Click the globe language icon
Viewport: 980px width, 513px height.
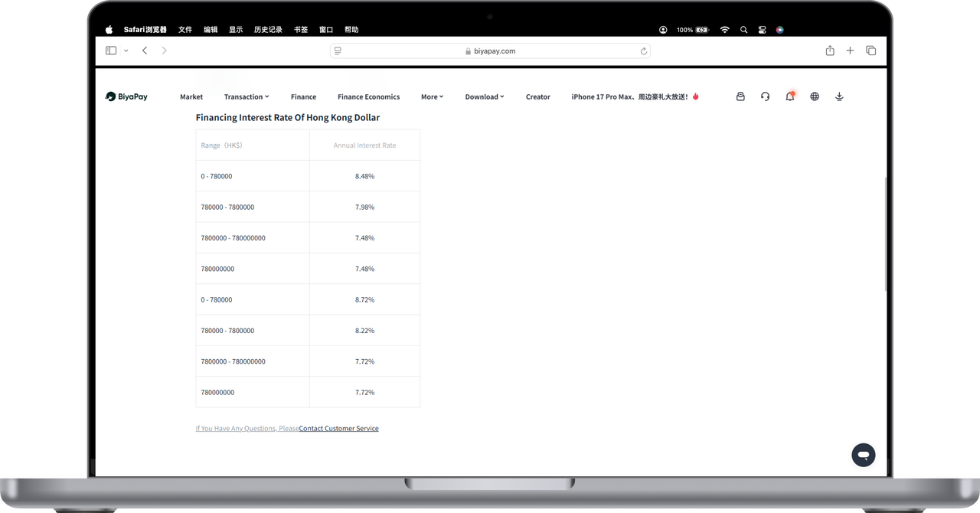click(x=815, y=96)
